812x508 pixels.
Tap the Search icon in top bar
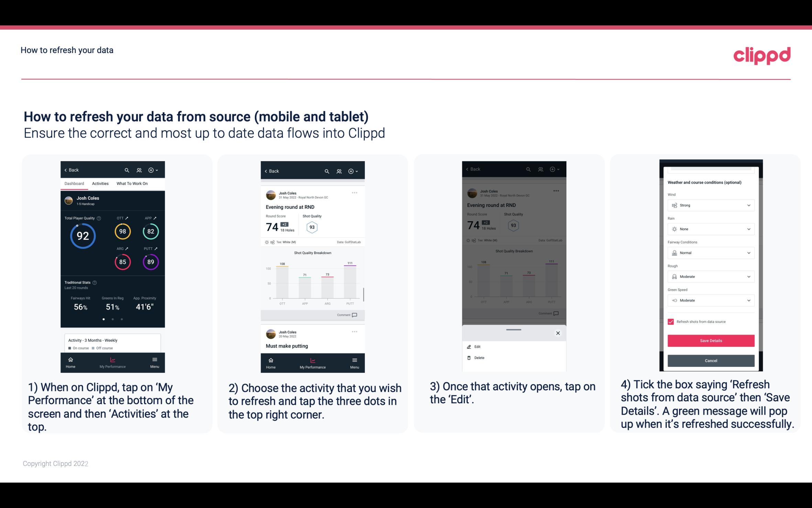[127, 170]
